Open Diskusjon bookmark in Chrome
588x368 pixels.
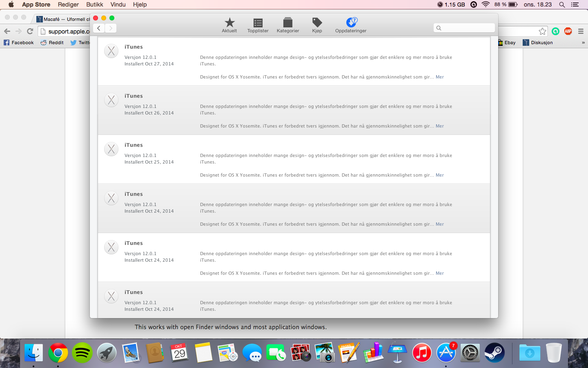(538, 43)
